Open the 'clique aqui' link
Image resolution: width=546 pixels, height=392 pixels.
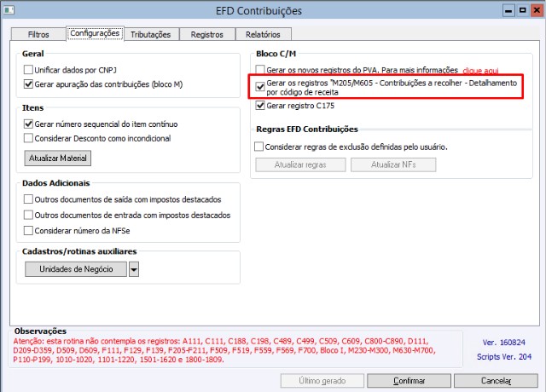click(480, 71)
